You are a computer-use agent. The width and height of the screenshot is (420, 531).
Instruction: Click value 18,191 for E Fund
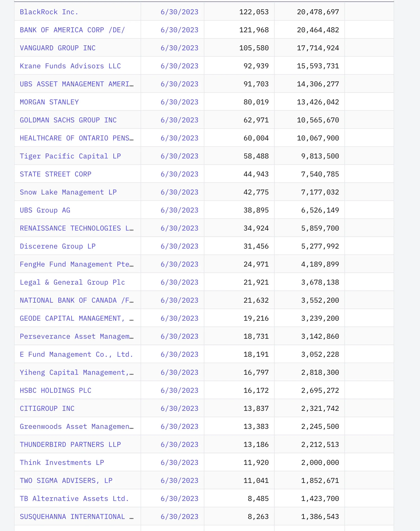point(256,354)
